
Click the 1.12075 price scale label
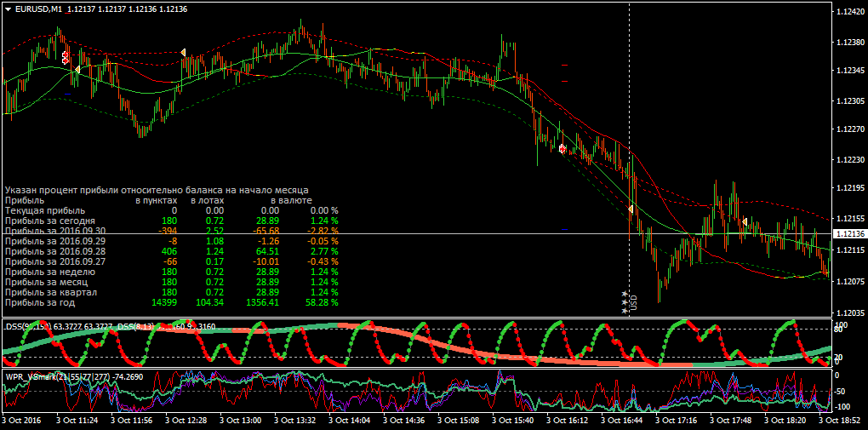pos(849,282)
